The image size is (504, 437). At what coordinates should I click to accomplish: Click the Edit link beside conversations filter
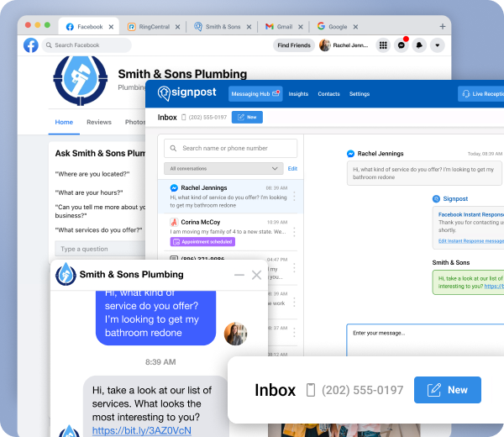(x=292, y=169)
